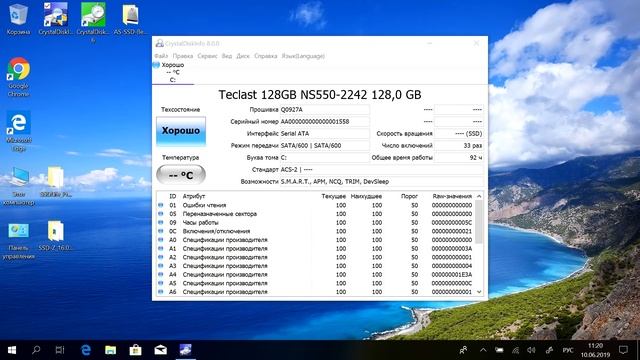Click the CrystalDiskInfo taskbar button
Viewport: 640px width, 360px height.
pyautogui.click(x=186, y=350)
